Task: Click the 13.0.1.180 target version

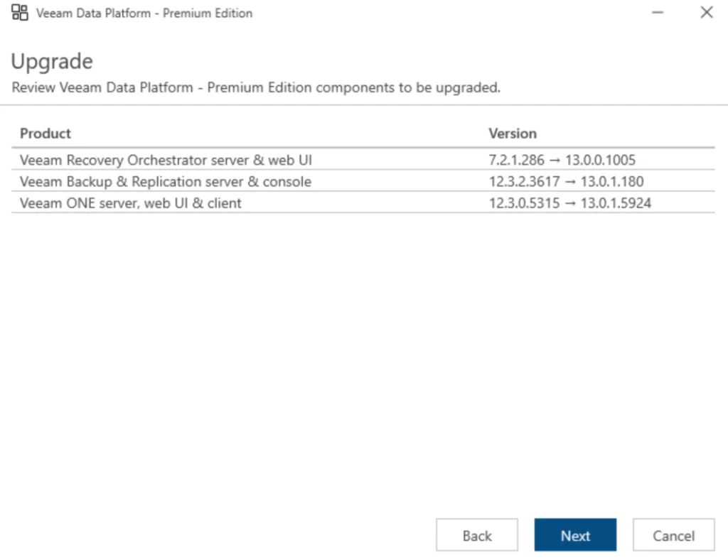Action: tap(612, 181)
